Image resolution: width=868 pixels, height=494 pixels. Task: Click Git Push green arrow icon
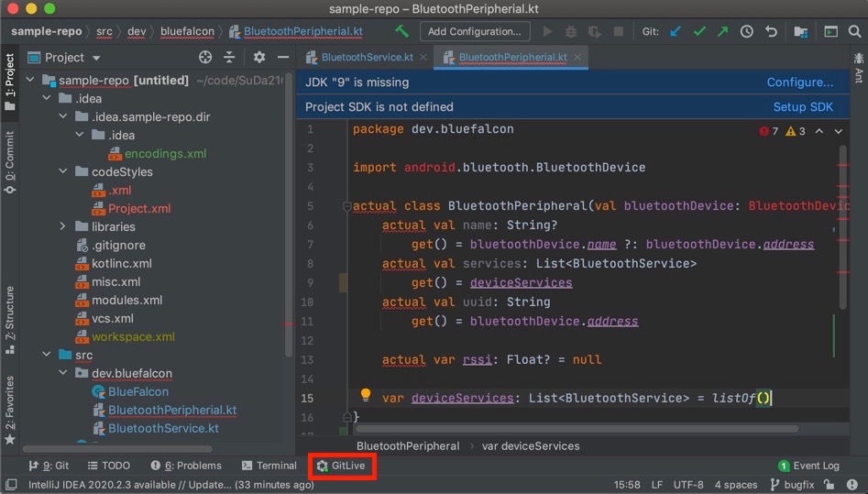click(723, 31)
